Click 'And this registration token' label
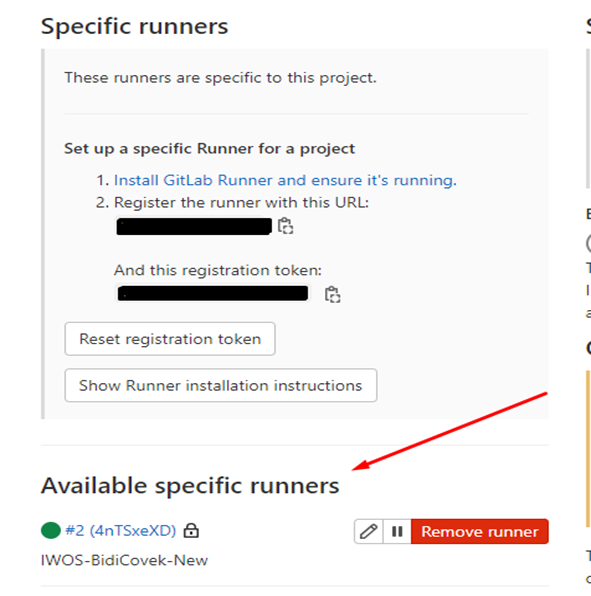The height and width of the screenshot is (596, 591). click(x=218, y=270)
